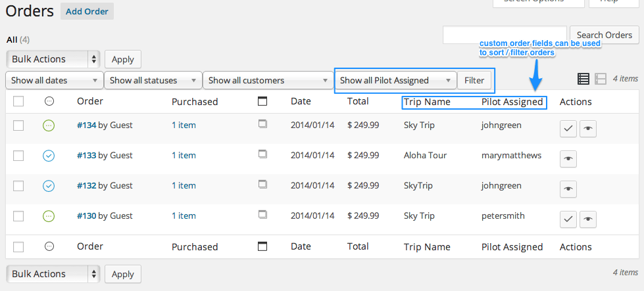Select the checkbox for order #132
Viewport: 644px width, 291px height.
coord(18,186)
